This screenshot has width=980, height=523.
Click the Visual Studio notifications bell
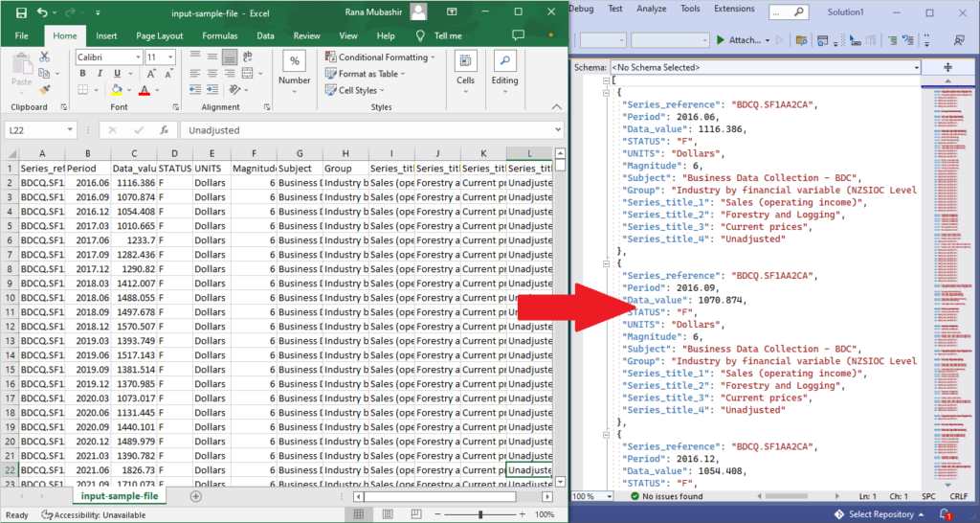click(x=947, y=514)
